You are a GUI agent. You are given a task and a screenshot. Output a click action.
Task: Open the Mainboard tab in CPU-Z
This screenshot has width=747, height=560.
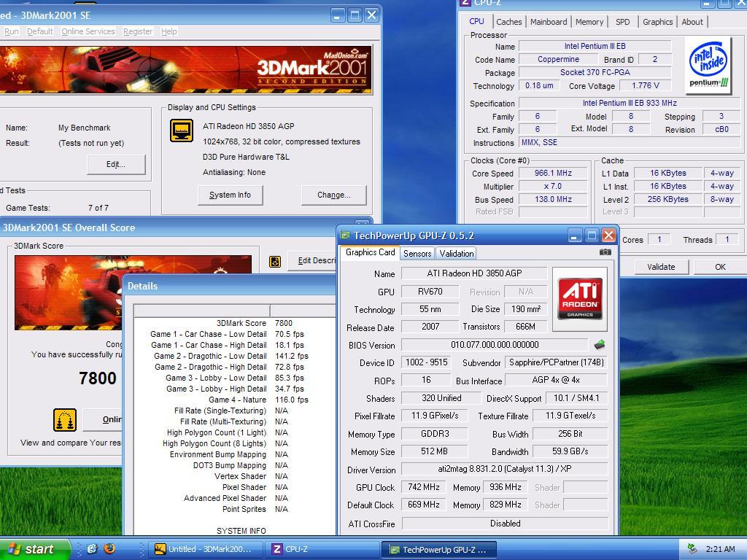(549, 22)
